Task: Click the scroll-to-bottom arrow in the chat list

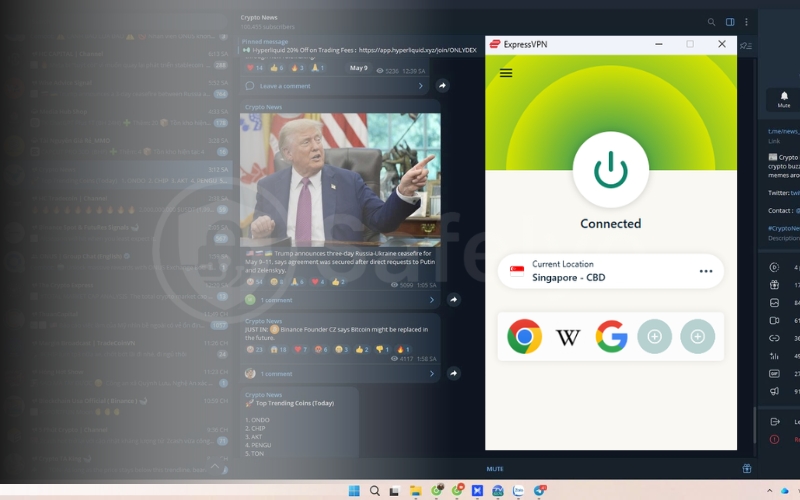Action: coord(215,466)
